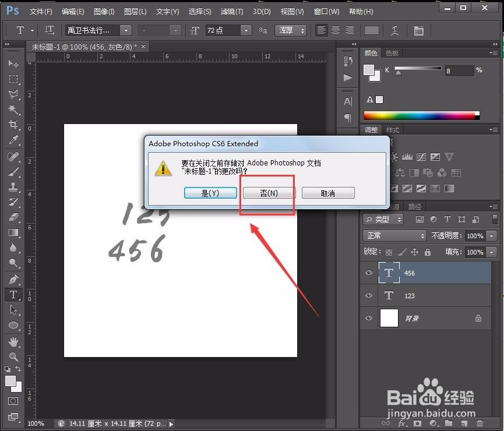
Task: Click text color swatch in options bar
Action: [x=372, y=30]
